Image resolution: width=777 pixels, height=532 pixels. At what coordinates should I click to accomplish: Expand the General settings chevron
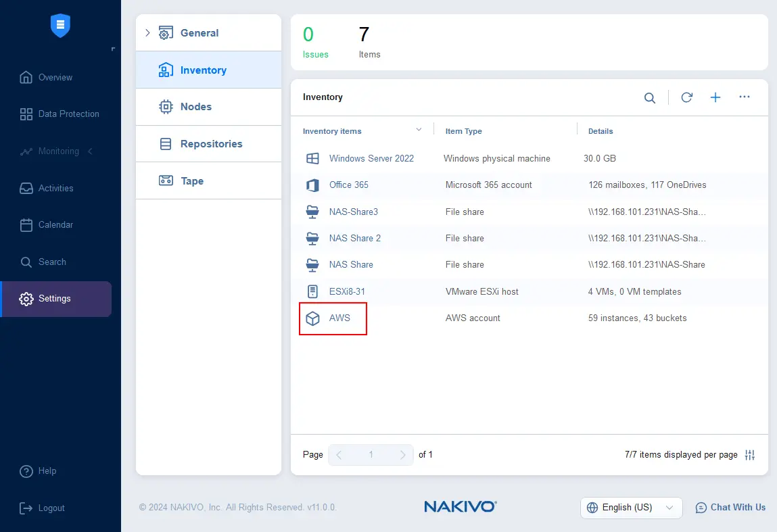pyautogui.click(x=147, y=32)
